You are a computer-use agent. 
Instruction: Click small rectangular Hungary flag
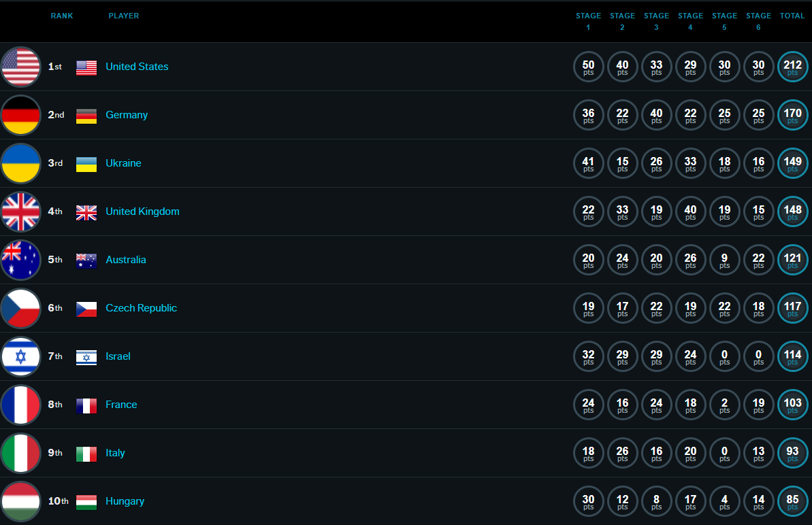[86, 503]
